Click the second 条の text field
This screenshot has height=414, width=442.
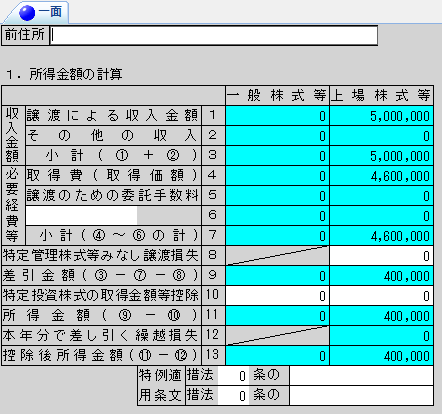coord(361,396)
